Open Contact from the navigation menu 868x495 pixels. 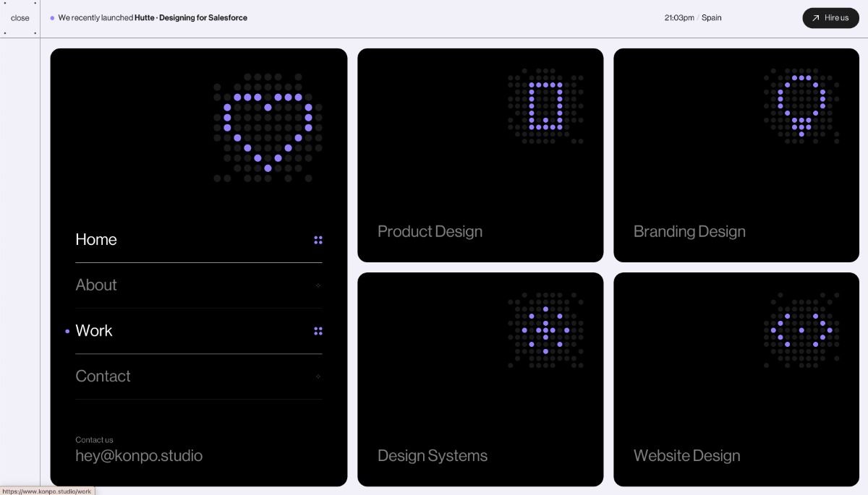click(103, 376)
